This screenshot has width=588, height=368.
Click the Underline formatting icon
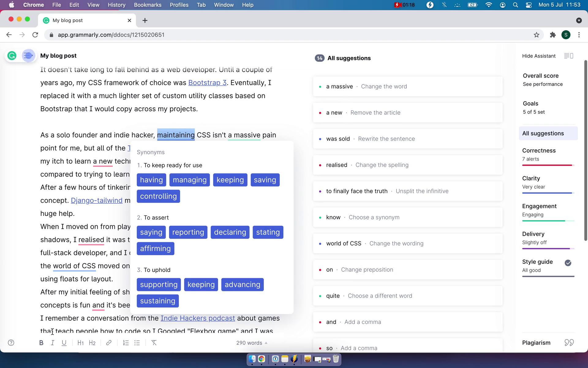63,343
